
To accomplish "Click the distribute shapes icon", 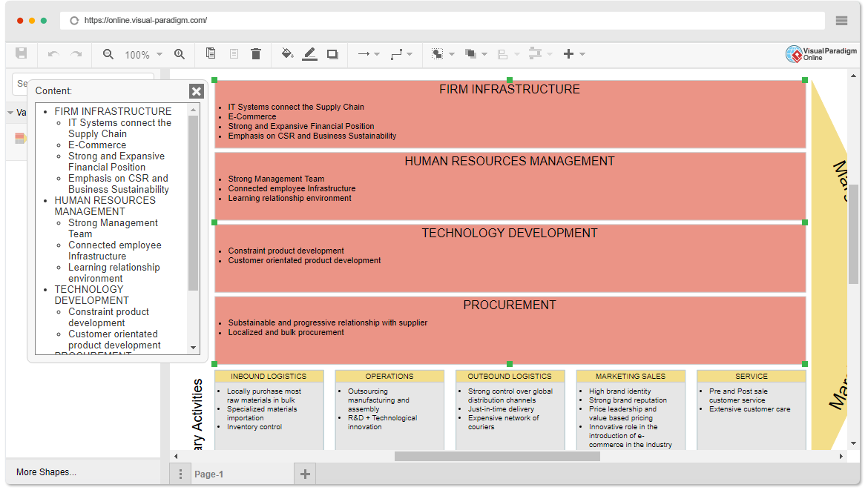I will pos(535,53).
